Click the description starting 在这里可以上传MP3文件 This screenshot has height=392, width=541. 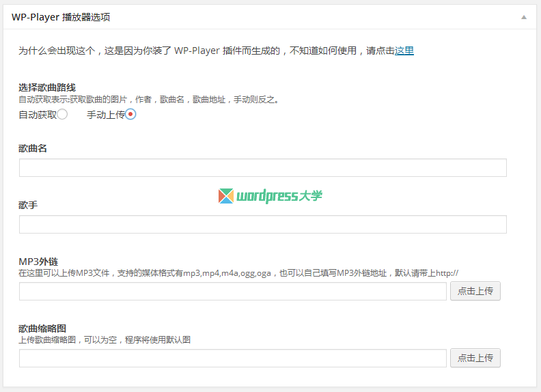[x=238, y=273]
